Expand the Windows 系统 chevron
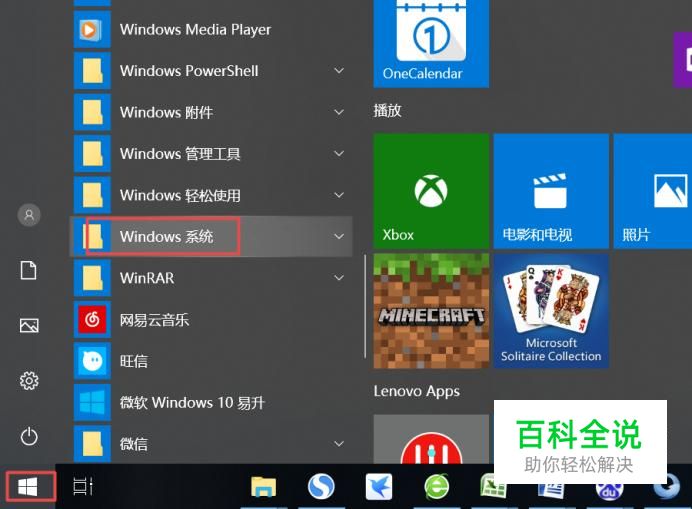Image resolution: width=692 pixels, height=509 pixels. click(339, 237)
